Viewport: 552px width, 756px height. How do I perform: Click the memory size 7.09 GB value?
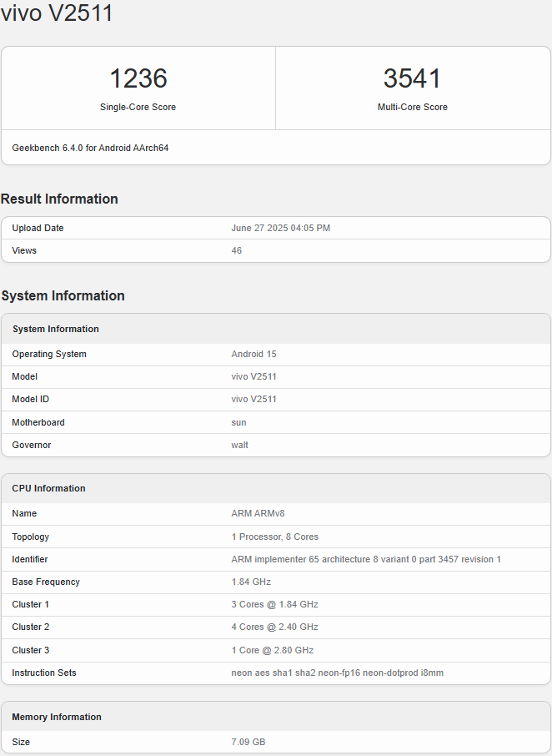click(248, 742)
